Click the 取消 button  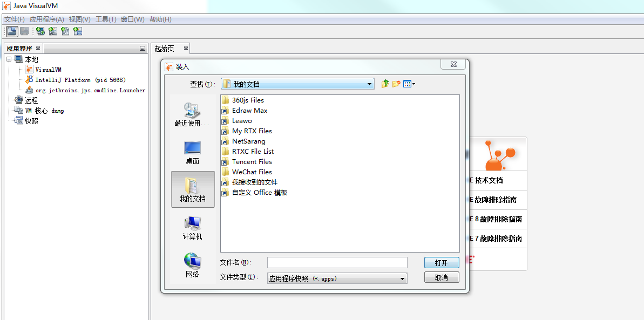[x=442, y=276]
